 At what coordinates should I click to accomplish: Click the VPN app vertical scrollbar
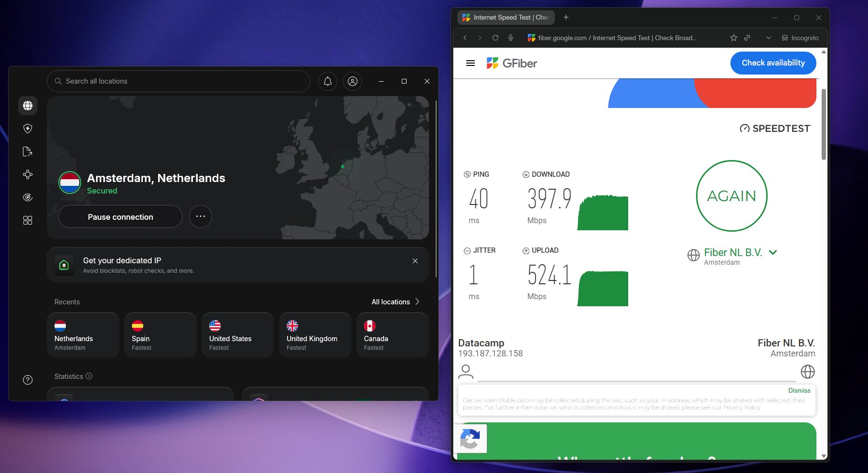[x=436, y=189]
